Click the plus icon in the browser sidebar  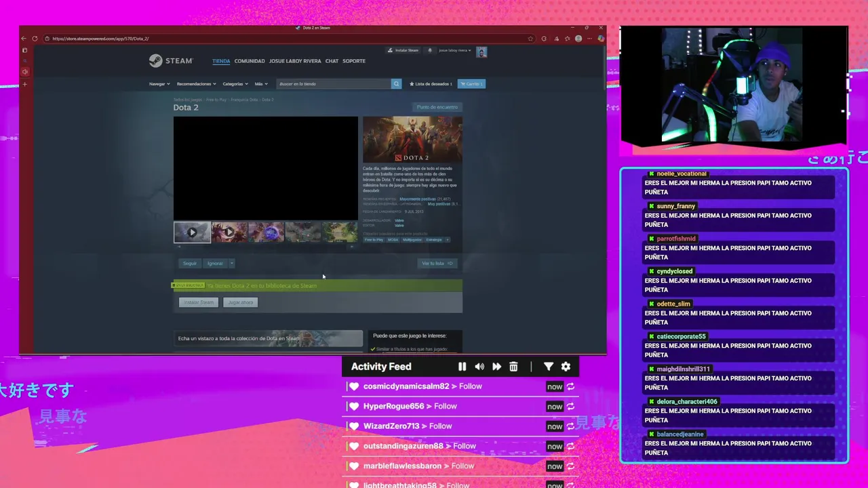pos(25,85)
